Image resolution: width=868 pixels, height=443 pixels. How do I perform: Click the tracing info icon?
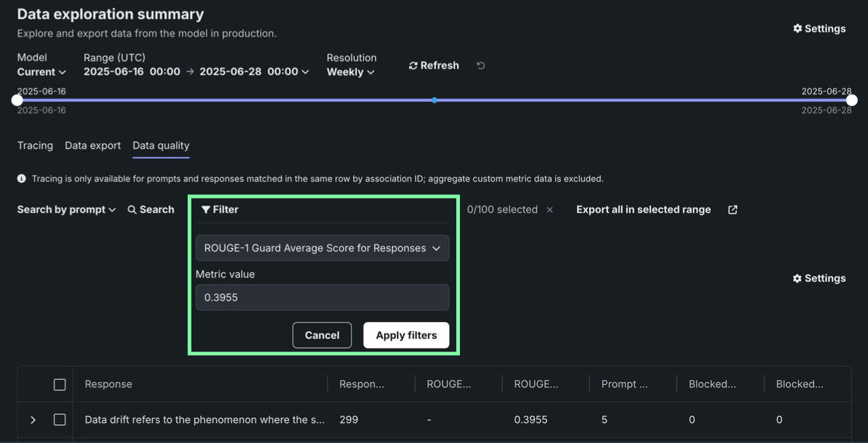coord(22,179)
